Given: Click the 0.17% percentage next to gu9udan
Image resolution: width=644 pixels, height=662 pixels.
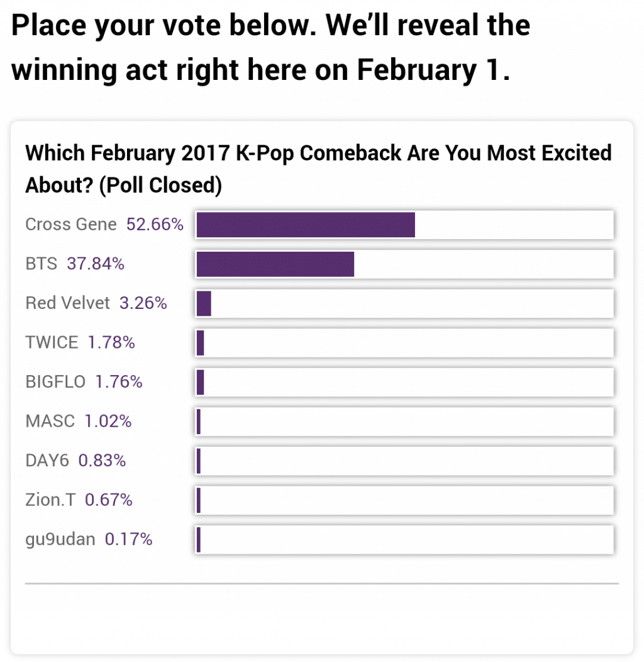Looking at the screenshot, I should [128, 540].
